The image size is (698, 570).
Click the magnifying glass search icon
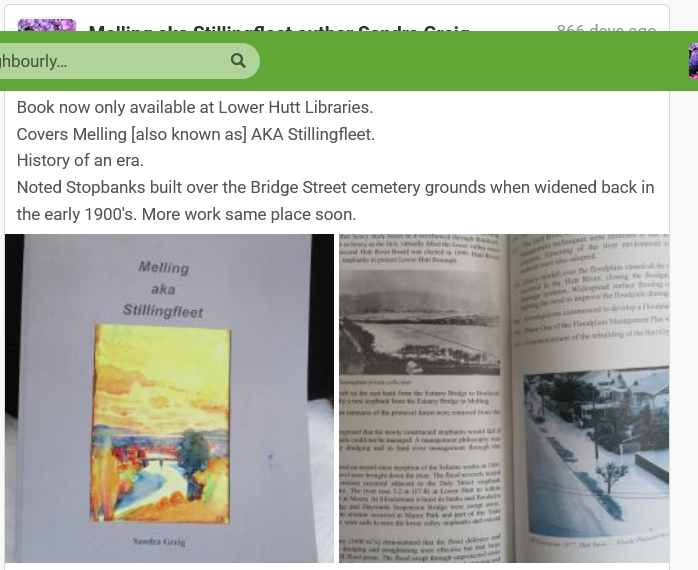[x=238, y=61]
